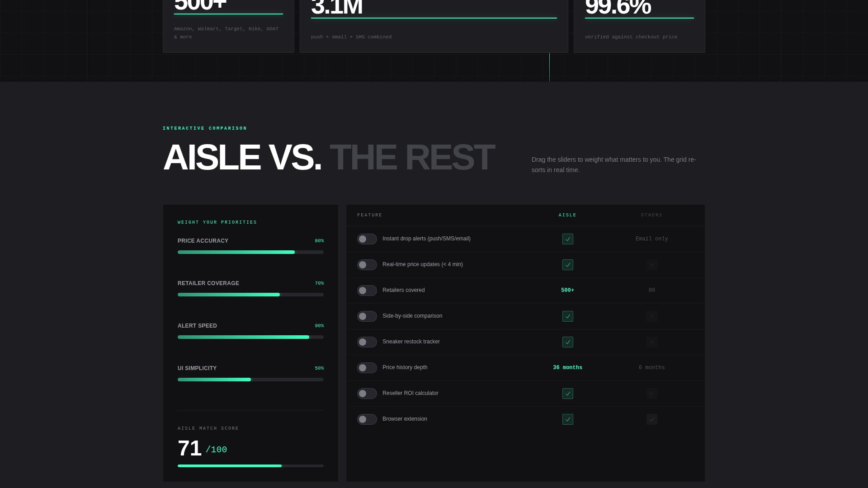Image resolution: width=868 pixels, height=488 pixels.
Task: Click Aisle checkmark for Instant drop alerts
Action: pos(567,239)
